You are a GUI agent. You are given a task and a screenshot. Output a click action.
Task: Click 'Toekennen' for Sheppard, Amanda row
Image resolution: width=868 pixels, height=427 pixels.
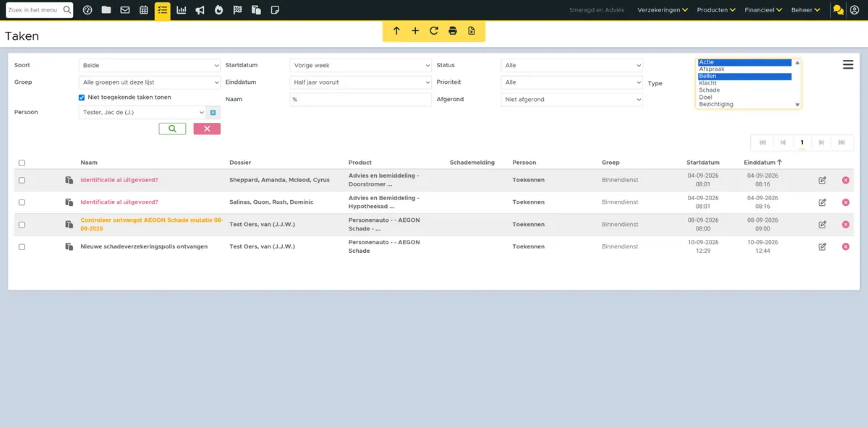(529, 180)
